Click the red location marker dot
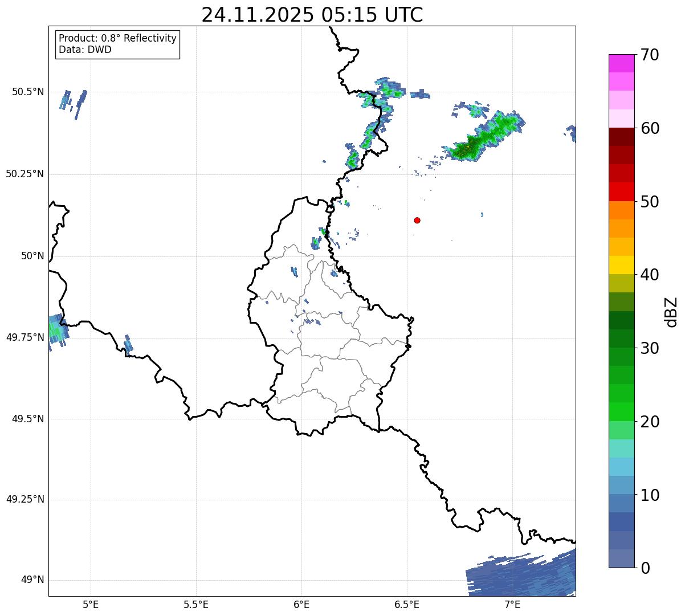The image size is (685, 616). pos(417,220)
